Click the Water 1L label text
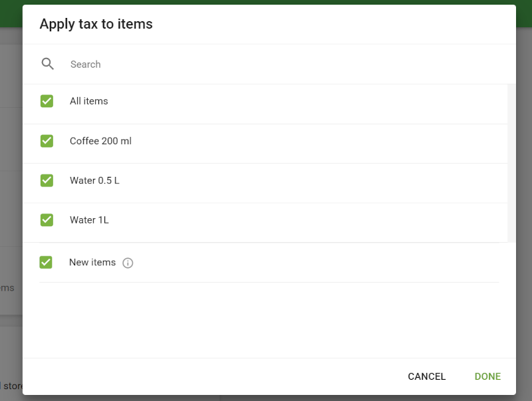The width and height of the screenshot is (532, 401). pos(88,219)
